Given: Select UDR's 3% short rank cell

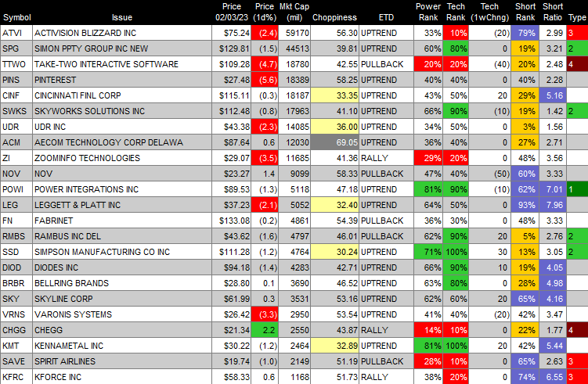Looking at the screenshot, I should tap(525, 127).
